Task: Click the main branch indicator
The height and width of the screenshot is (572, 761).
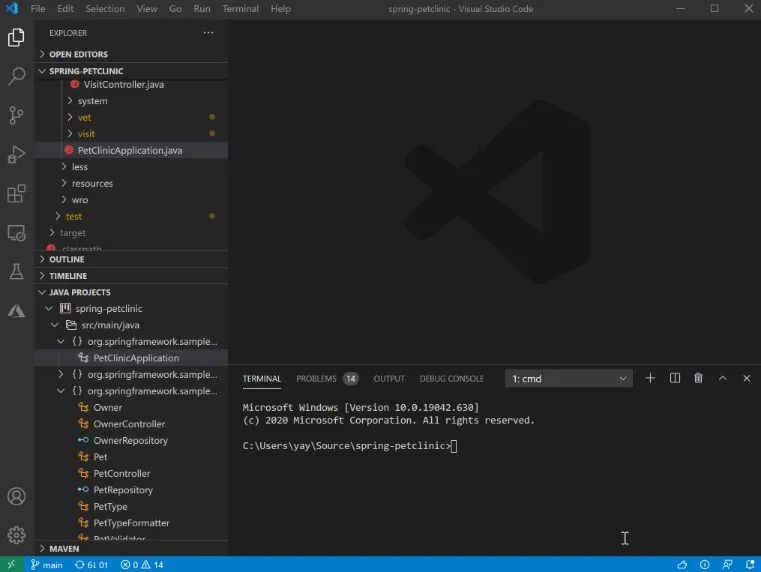Action: 47,565
